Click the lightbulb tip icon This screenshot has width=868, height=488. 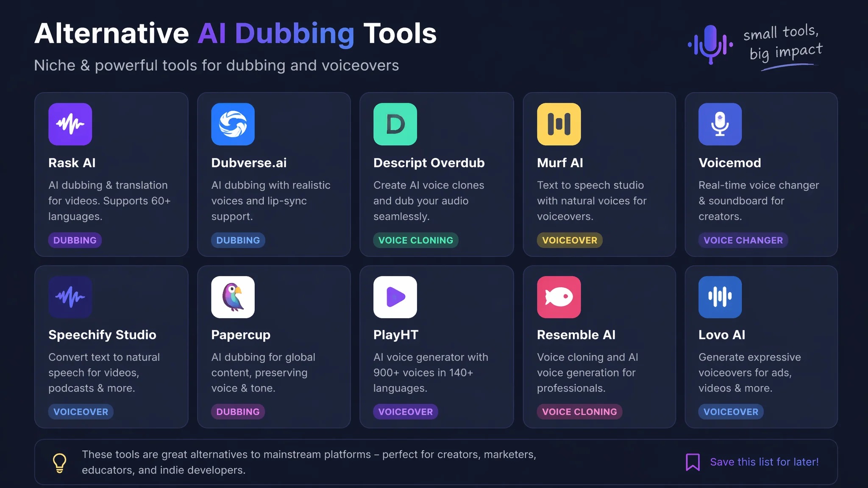point(59,463)
